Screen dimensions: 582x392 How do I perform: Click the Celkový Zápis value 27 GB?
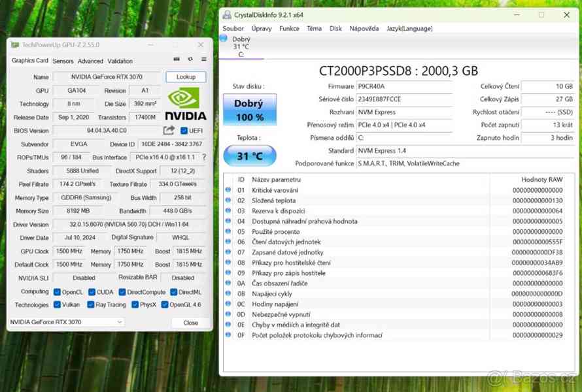point(547,99)
